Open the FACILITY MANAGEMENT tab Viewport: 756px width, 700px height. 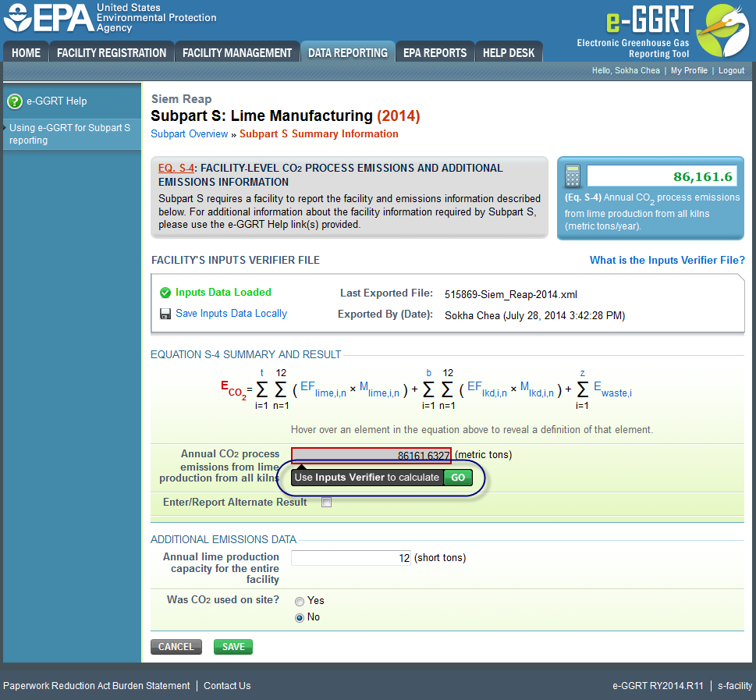point(237,52)
